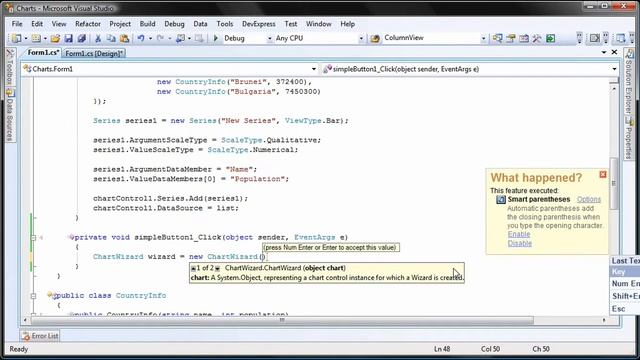The width and height of the screenshot is (640, 360).
Task: Open the Build menu
Action: pyautogui.click(x=147, y=24)
